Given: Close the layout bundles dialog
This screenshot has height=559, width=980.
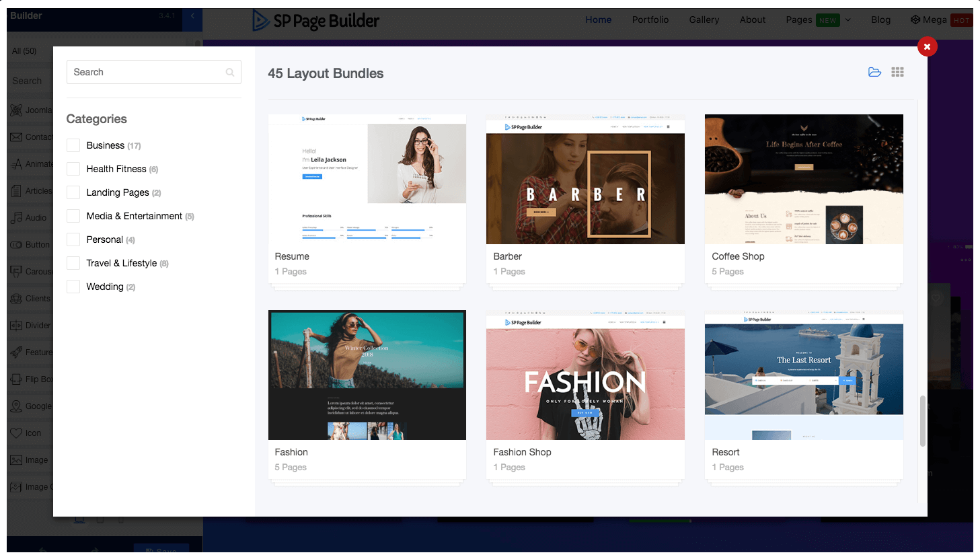Looking at the screenshot, I should [927, 46].
